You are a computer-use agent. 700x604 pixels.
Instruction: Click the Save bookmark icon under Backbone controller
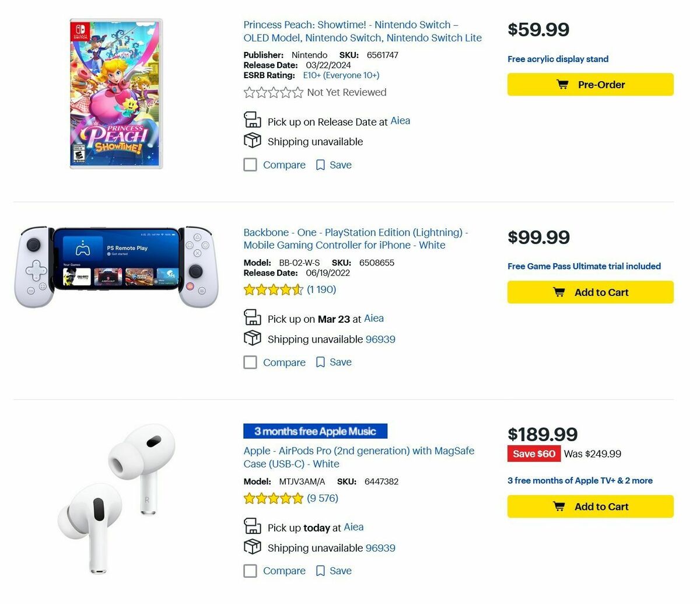point(320,362)
